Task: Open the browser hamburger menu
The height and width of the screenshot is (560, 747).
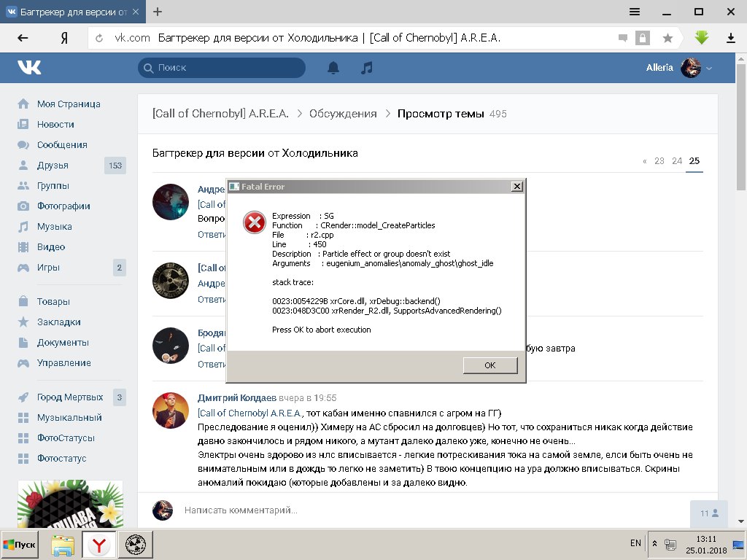Action: pos(635,12)
